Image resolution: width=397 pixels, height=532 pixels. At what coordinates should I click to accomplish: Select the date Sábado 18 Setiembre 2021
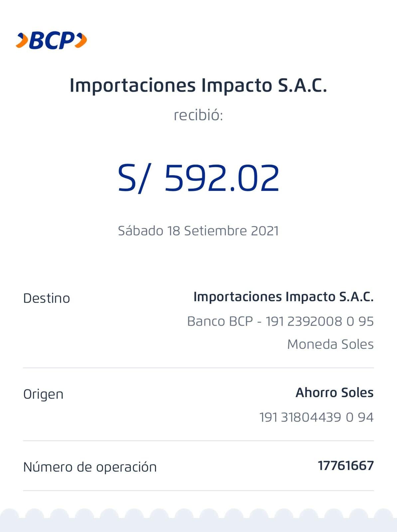tap(198, 231)
